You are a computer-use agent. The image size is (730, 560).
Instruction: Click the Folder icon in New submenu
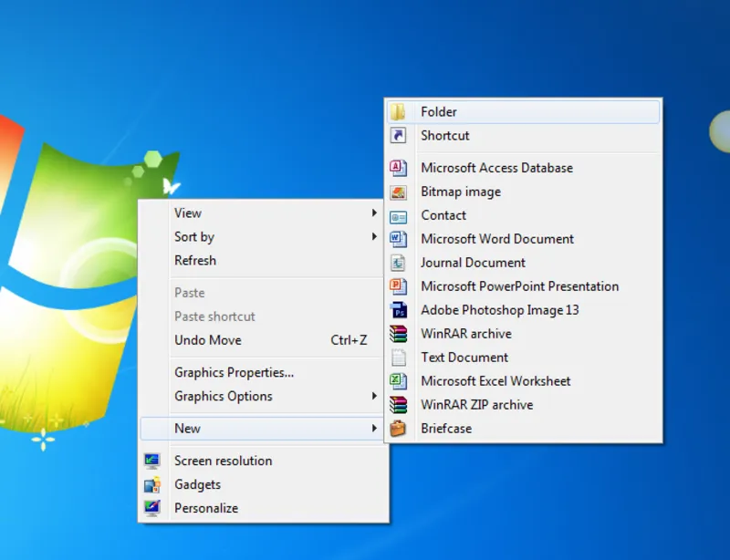398,111
